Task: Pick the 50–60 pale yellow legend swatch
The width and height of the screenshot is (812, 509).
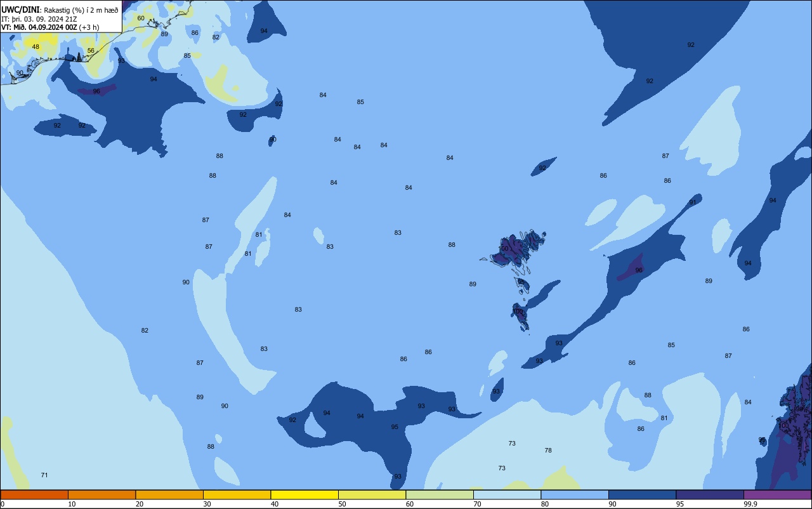Action: coord(372,494)
